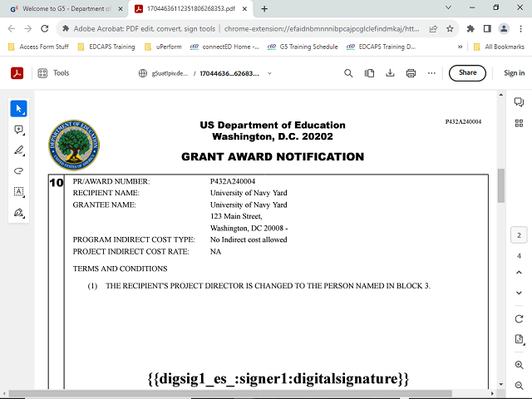Select the arrow selection tool
532x399 pixels.
coord(18,109)
